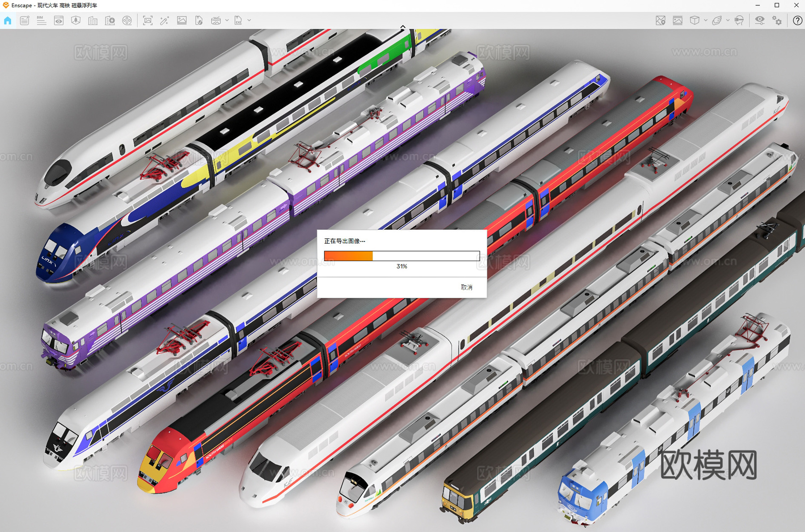Open the buildings site context icon
The image size is (805, 532).
tap(93, 21)
